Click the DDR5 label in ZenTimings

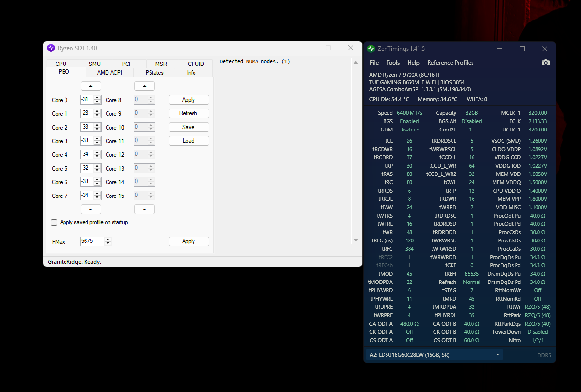(x=544, y=355)
